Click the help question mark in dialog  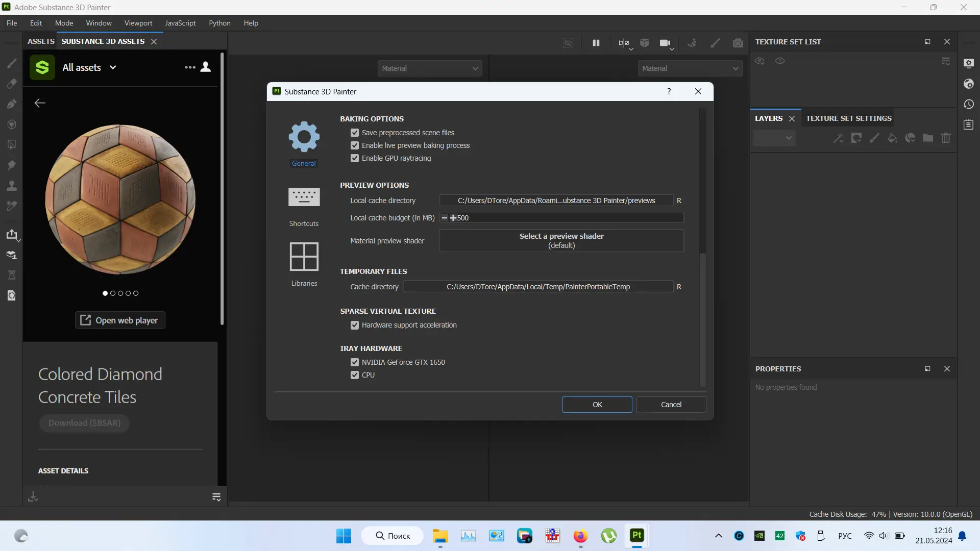click(x=669, y=91)
